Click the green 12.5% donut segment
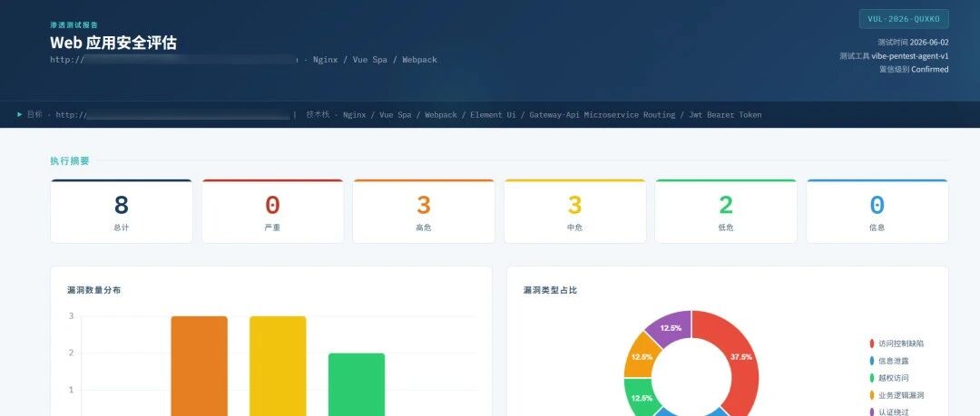980x416 pixels. point(641,398)
